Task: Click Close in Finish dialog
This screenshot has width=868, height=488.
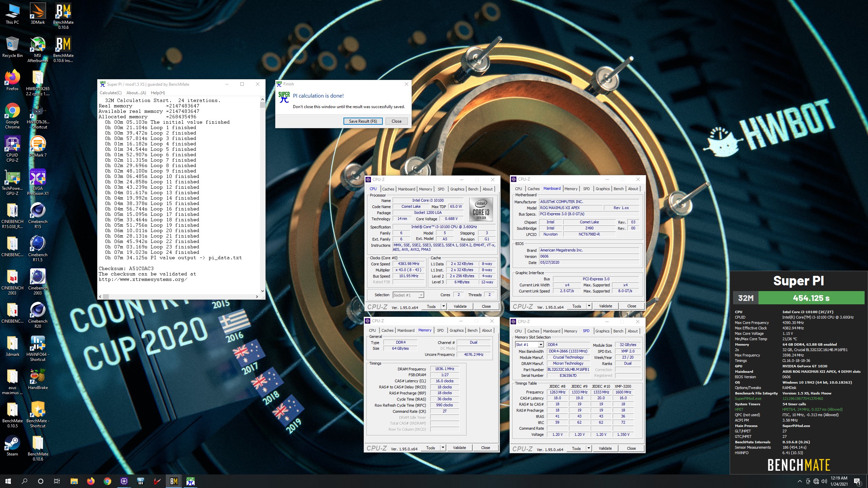Action: pos(396,121)
